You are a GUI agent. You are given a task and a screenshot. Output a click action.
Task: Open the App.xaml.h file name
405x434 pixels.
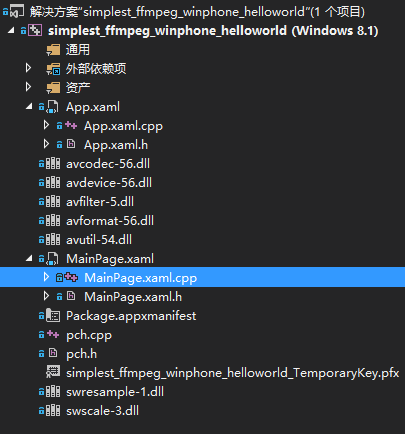pos(116,145)
